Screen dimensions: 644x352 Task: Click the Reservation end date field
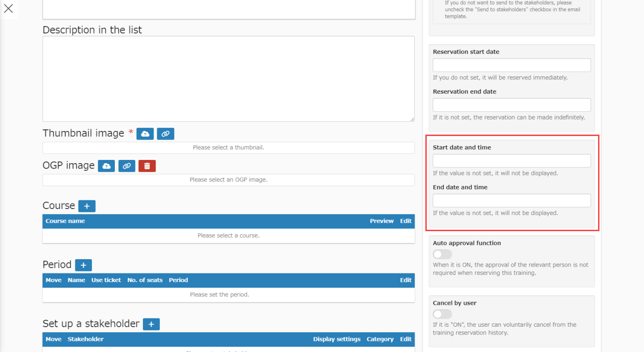512,105
